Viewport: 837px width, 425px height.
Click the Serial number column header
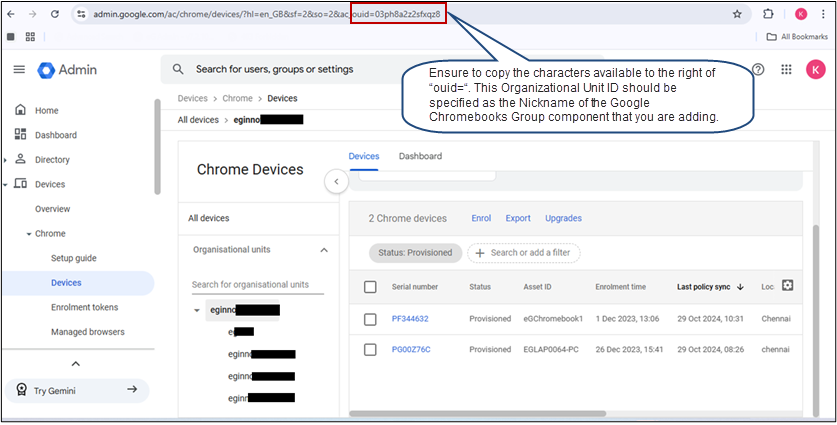(x=415, y=287)
